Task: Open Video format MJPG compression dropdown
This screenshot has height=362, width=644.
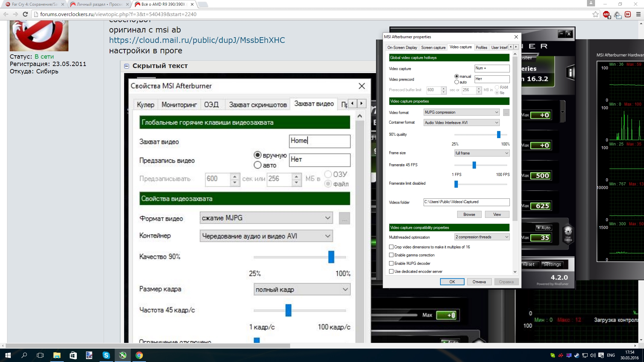Action: [x=462, y=112]
